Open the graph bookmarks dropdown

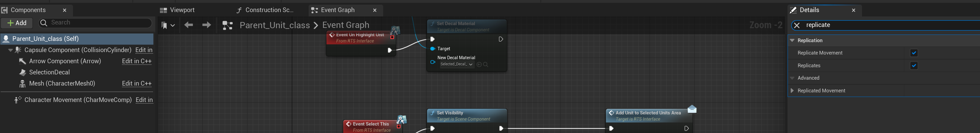(x=168, y=25)
